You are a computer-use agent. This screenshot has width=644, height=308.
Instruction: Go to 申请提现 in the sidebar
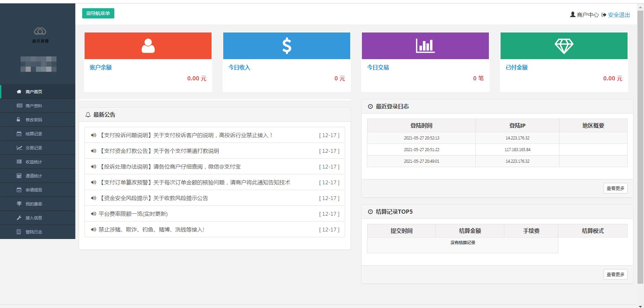pos(34,190)
